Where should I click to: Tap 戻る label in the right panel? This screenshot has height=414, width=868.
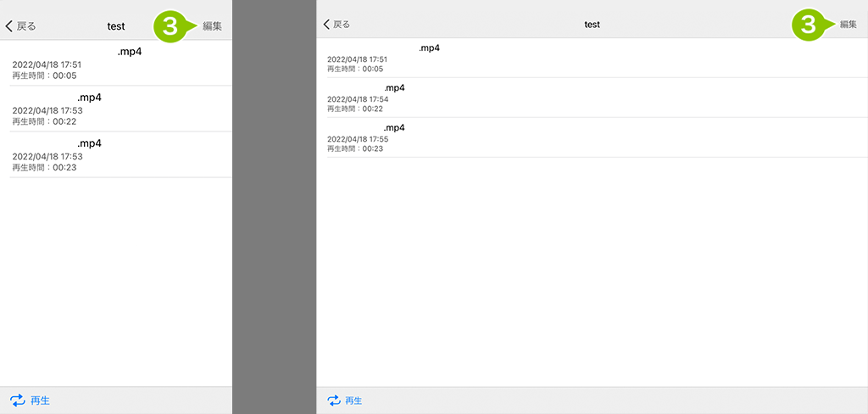click(342, 25)
